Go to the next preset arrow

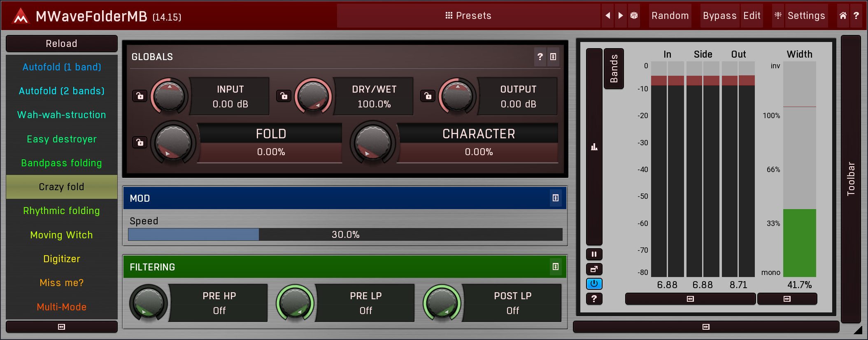pos(621,16)
